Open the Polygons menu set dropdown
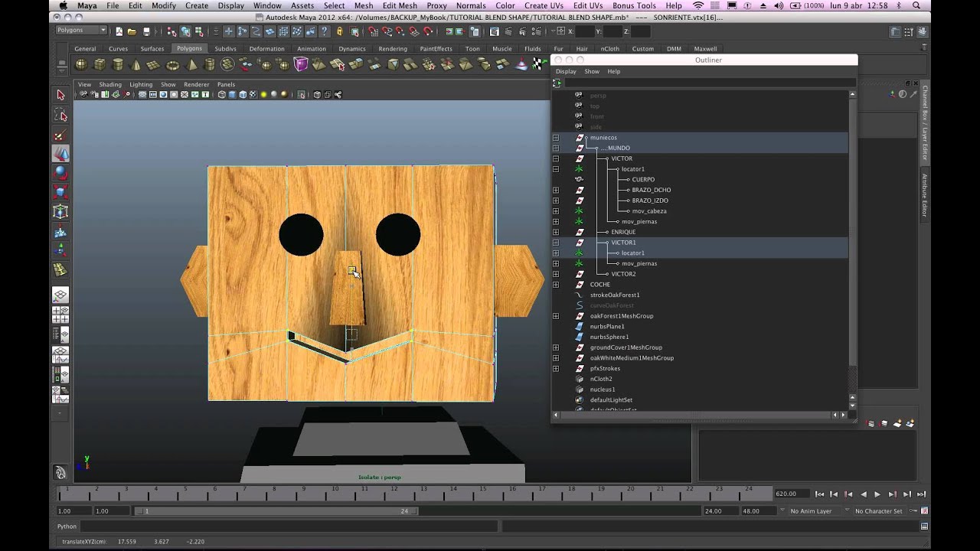The height and width of the screenshot is (551, 980). coord(81,31)
